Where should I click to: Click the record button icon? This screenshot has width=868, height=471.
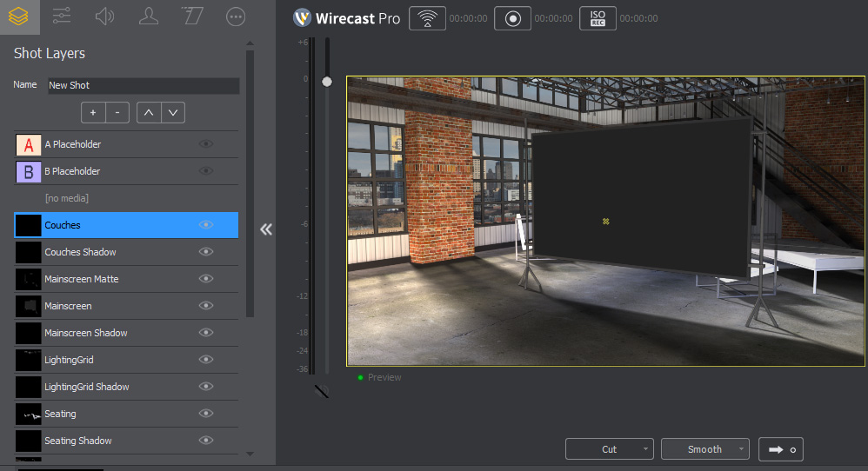pyautogui.click(x=511, y=18)
